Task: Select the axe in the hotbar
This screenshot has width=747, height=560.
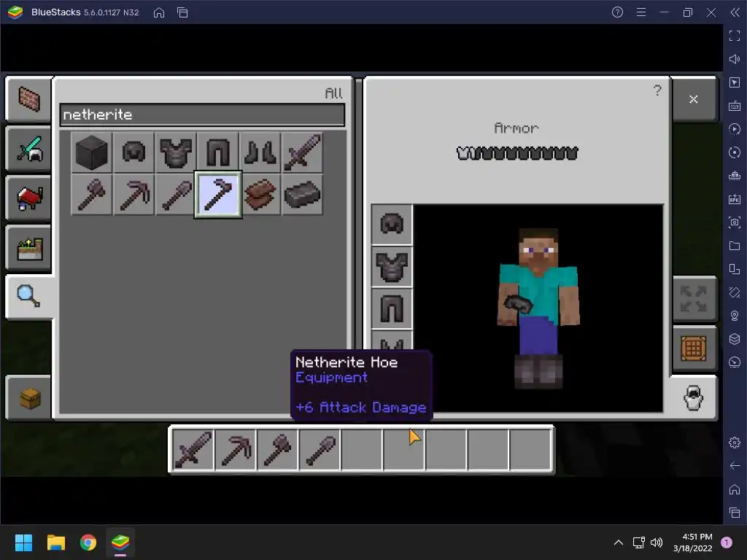Action: click(x=278, y=449)
